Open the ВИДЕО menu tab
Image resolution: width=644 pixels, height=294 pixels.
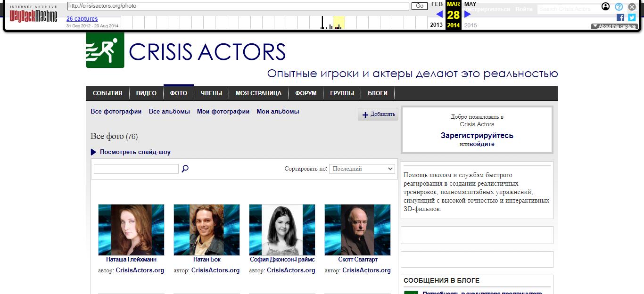tap(146, 93)
